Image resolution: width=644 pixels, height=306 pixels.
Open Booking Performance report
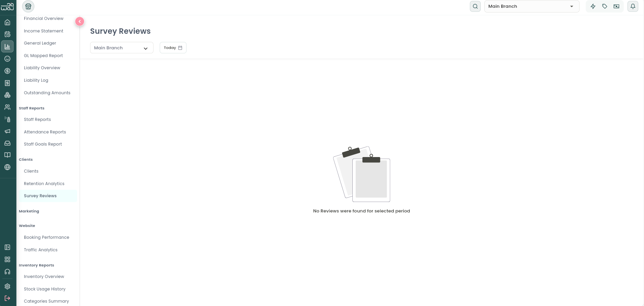pyautogui.click(x=47, y=237)
